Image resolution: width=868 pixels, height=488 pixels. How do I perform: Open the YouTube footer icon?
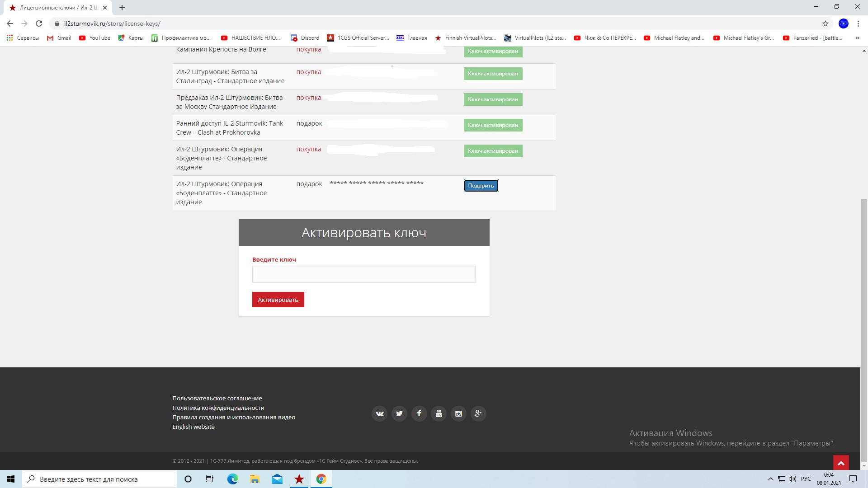439,413
